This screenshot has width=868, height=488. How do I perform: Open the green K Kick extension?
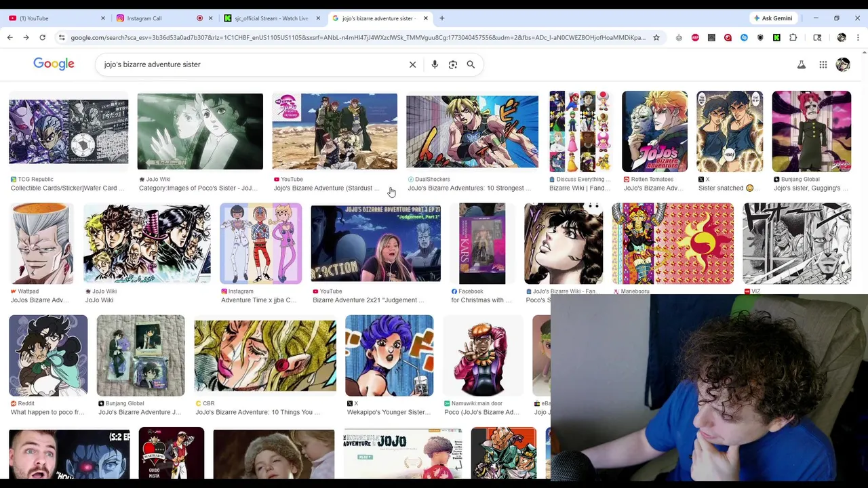click(x=776, y=37)
